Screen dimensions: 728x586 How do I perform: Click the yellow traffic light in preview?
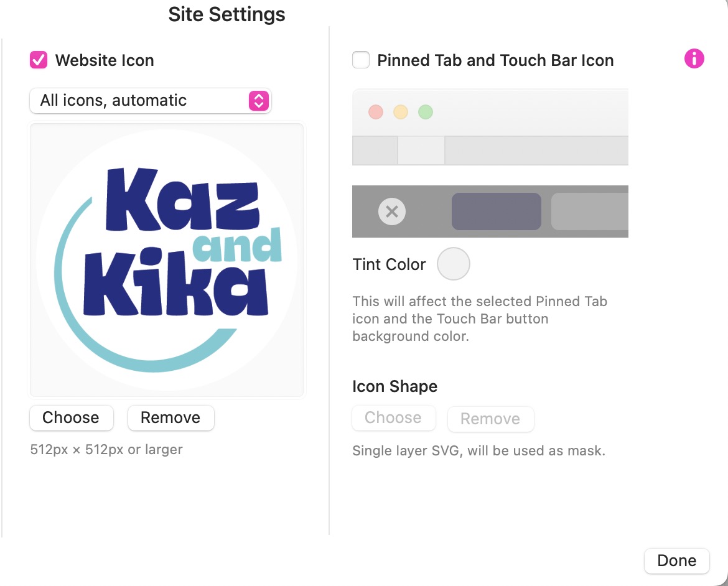(401, 112)
